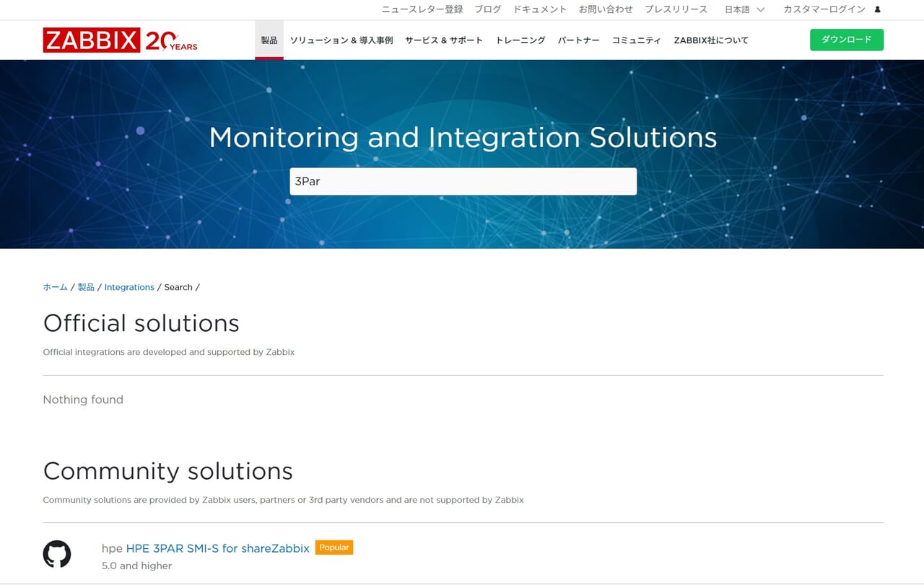Click the search field containing 3Par
The width and height of the screenshot is (924, 585).
tap(463, 182)
